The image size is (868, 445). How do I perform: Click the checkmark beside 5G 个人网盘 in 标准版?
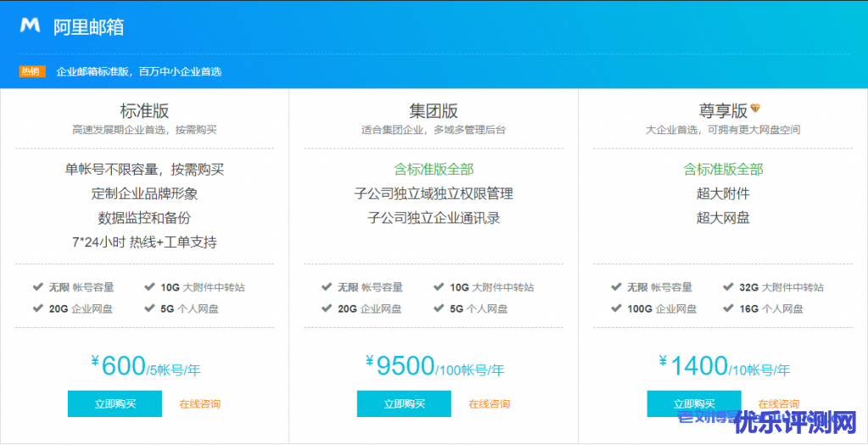click(149, 309)
